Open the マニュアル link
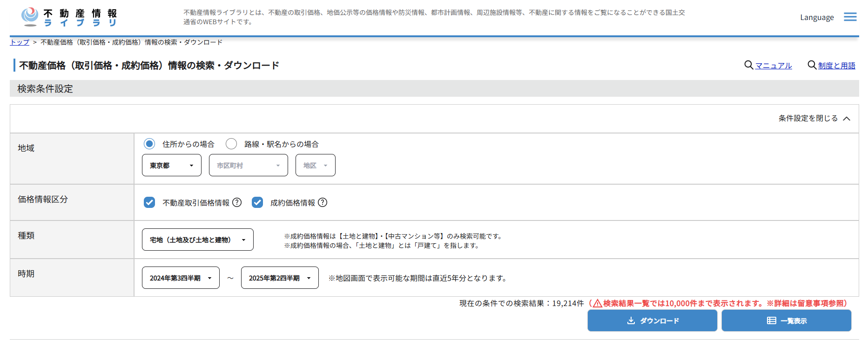Viewport: 868px width, 340px height. [x=774, y=66]
